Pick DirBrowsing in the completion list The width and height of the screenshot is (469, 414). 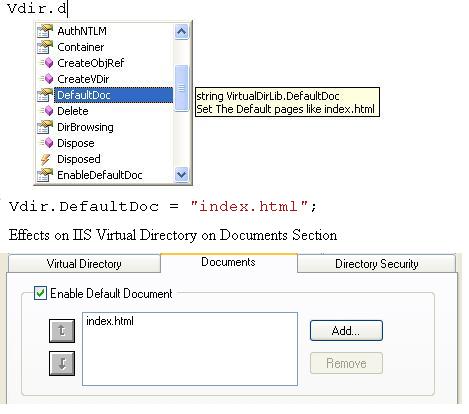tap(85, 127)
